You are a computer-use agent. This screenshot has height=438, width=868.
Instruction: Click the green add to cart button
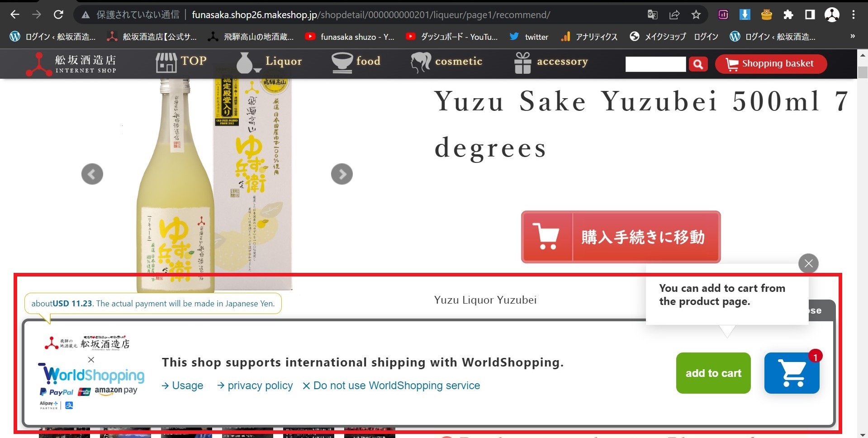tap(713, 373)
